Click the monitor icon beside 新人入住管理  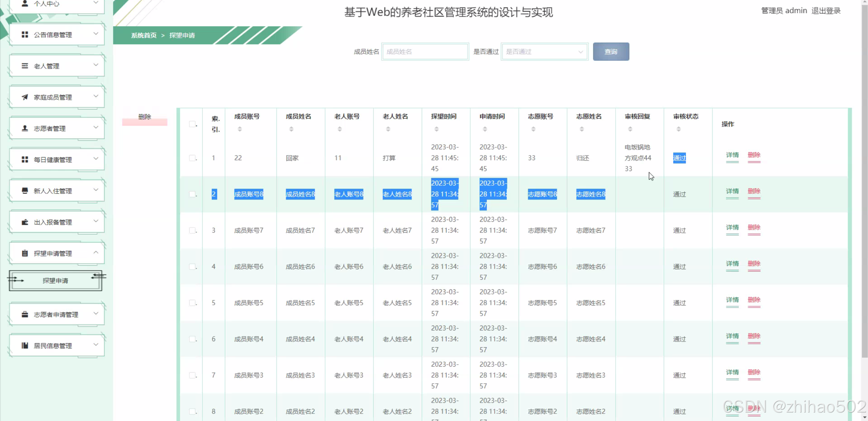pyautogui.click(x=25, y=191)
